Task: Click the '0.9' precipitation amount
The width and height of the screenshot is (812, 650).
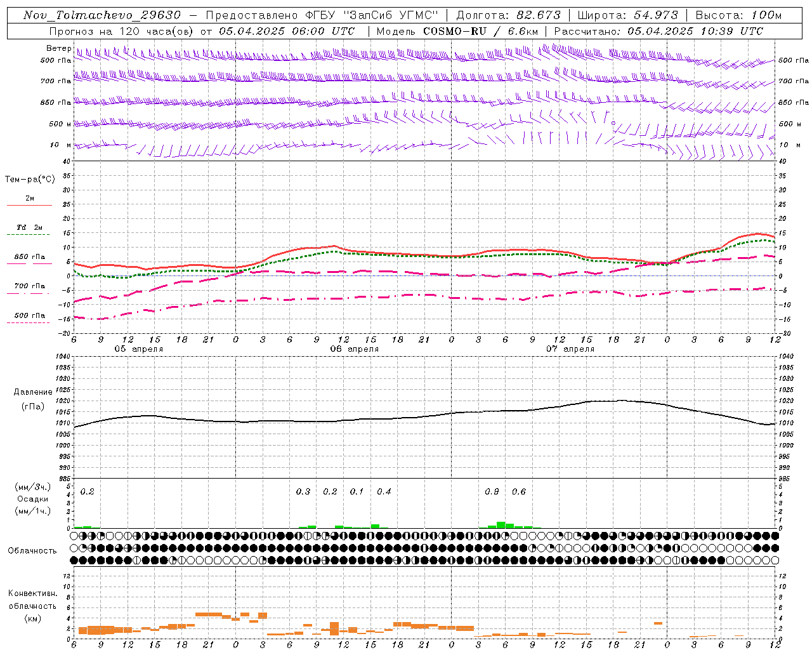Action: click(492, 492)
